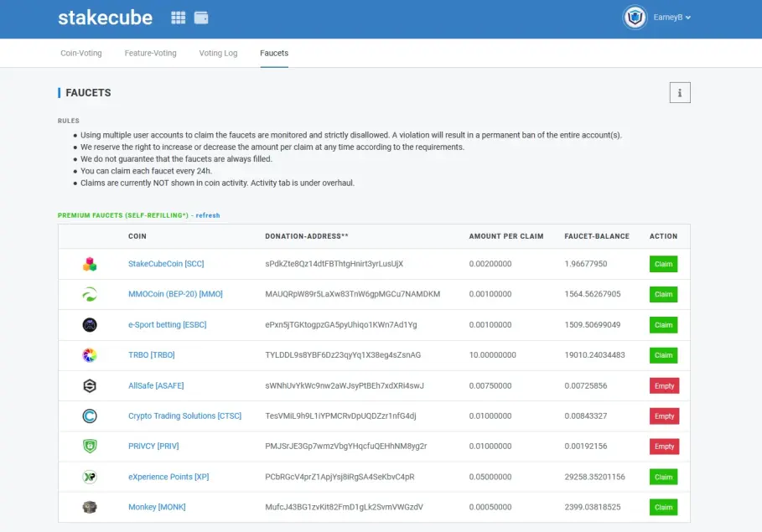
Task: Select the StakeCubeCoin donation address sPdkZte8Qz14dtFBThtgHnirt3yrLusUjX
Action: click(x=334, y=264)
